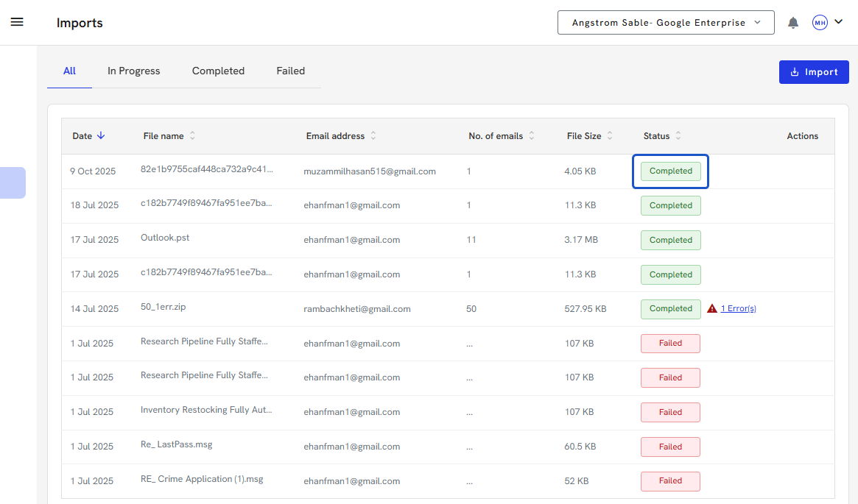
Task: Click the notifications bell icon
Action: (x=793, y=23)
